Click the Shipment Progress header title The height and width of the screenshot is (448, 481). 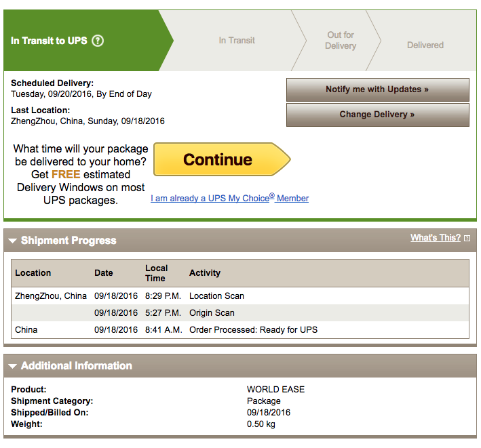[69, 241]
